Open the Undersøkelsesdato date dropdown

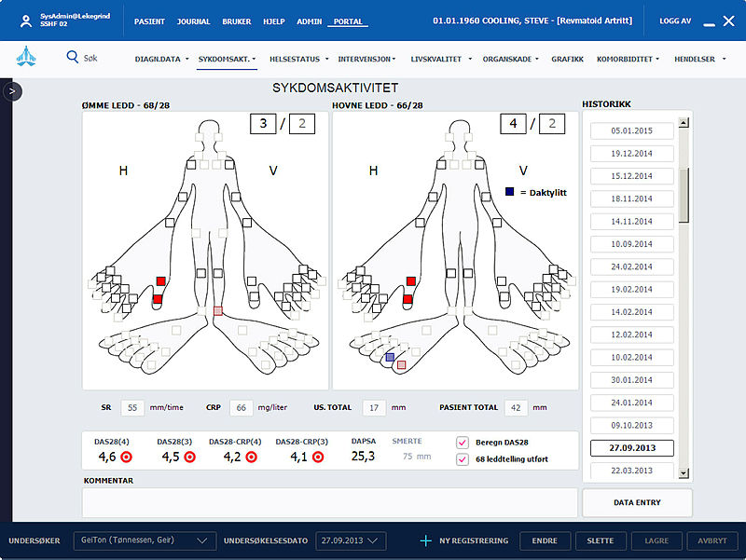(374, 540)
